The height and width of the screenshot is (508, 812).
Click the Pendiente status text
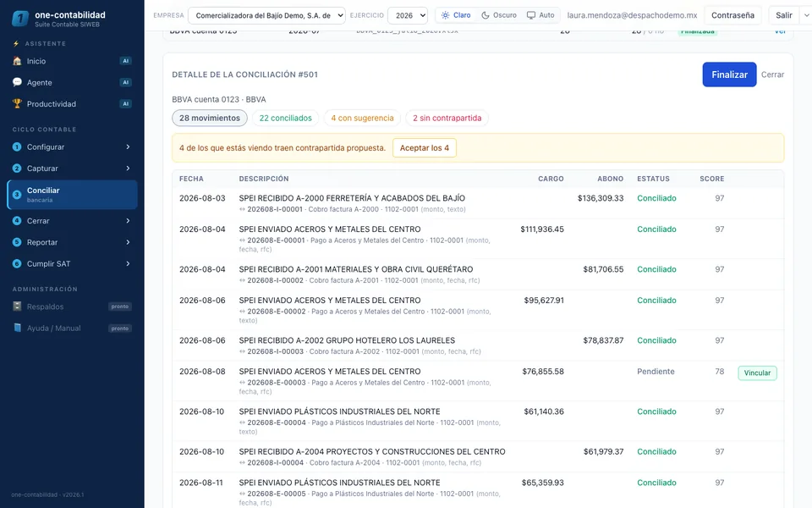pyautogui.click(x=656, y=371)
